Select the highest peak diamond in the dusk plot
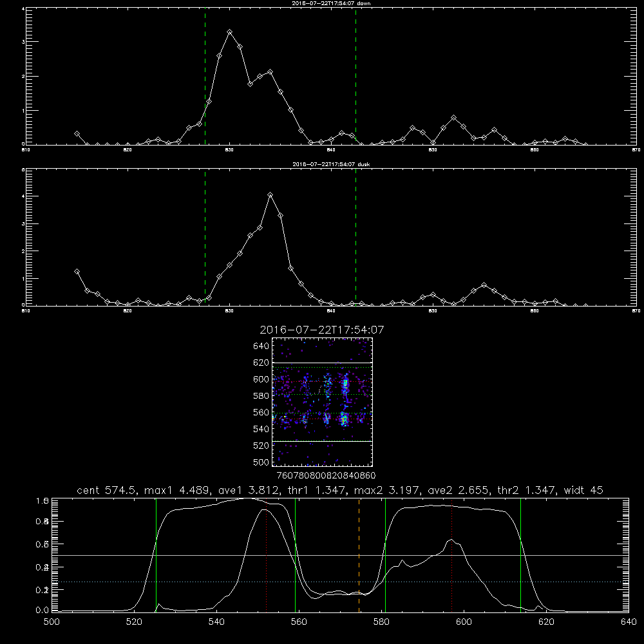The height and width of the screenshot is (644, 644). point(270,195)
